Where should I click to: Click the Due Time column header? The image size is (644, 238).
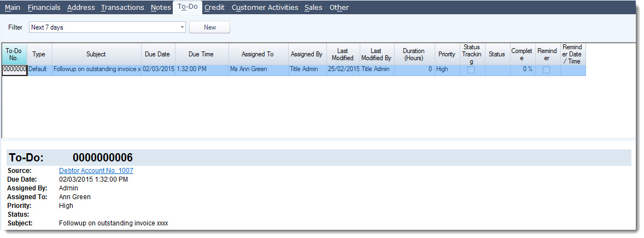point(201,54)
